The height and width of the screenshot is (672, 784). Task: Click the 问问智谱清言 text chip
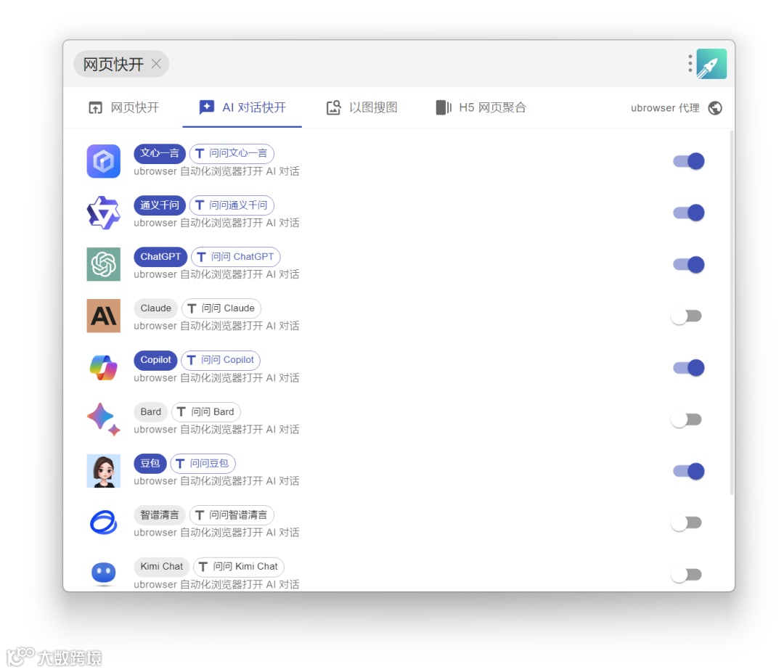[x=232, y=515]
